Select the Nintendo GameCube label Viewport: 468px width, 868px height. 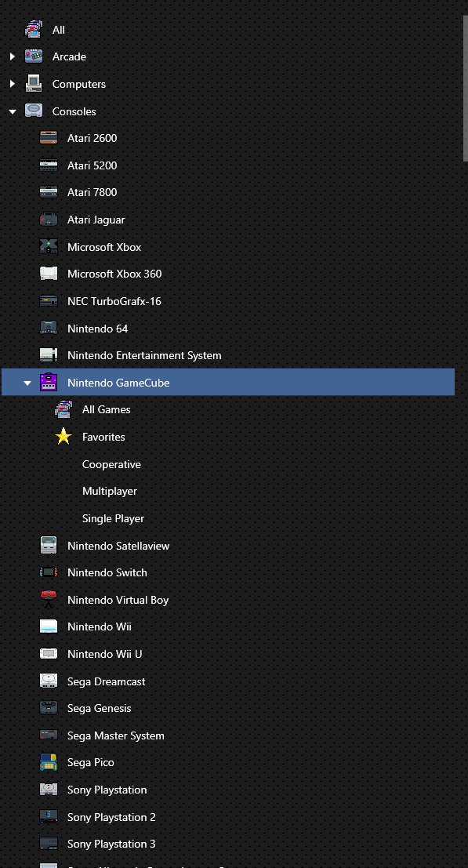[118, 383]
